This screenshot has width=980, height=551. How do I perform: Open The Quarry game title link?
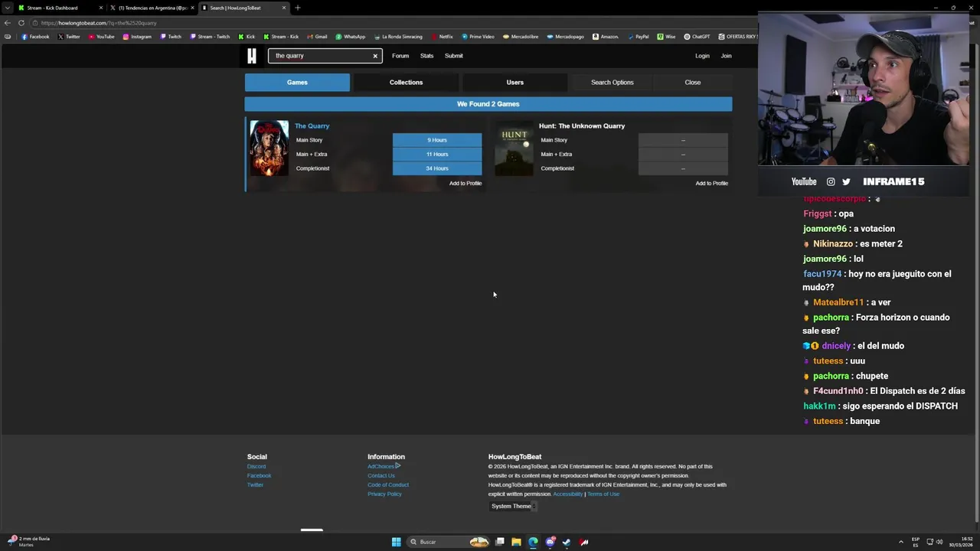(312, 126)
